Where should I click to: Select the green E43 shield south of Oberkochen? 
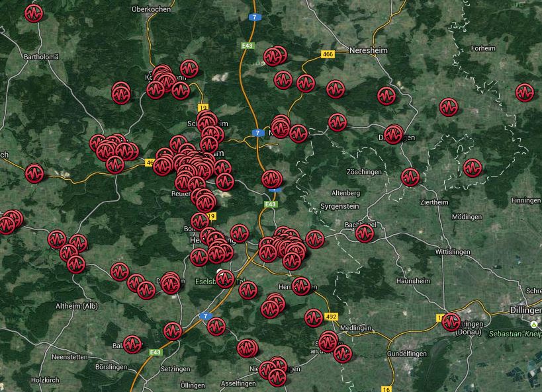[x=248, y=46]
